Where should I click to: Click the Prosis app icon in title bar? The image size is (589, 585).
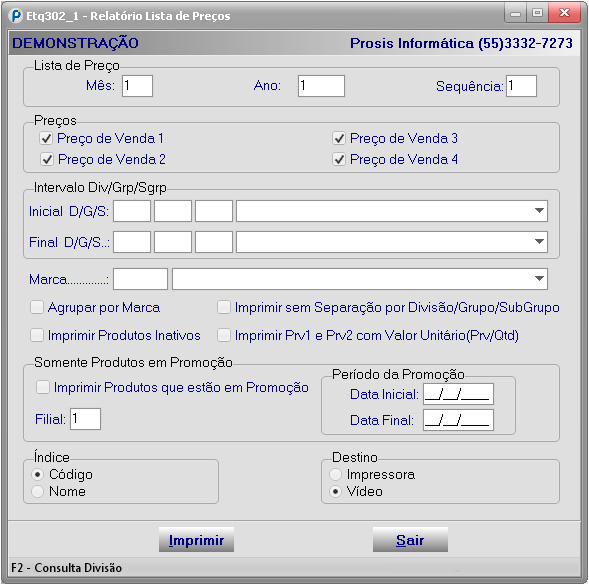pos(15,16)
